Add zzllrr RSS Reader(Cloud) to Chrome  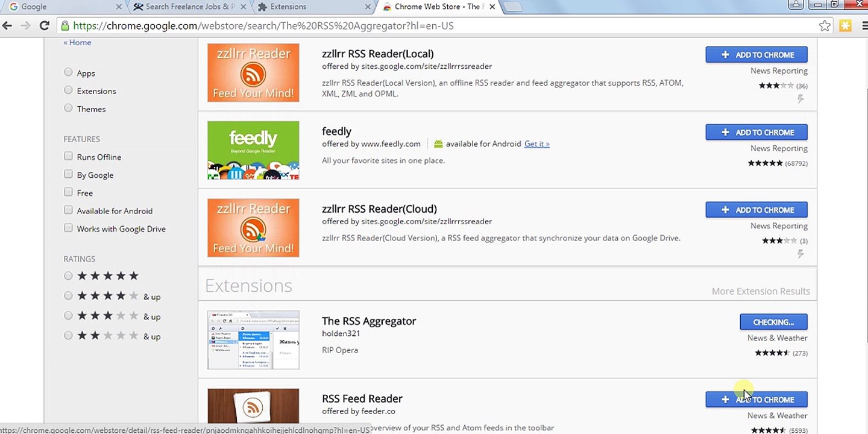[756, 210]
